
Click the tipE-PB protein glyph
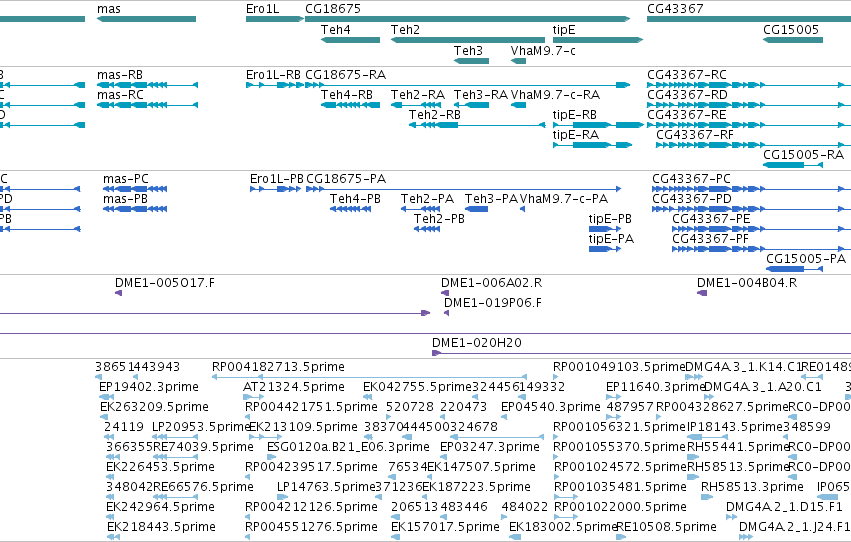(x=605, y=229)
